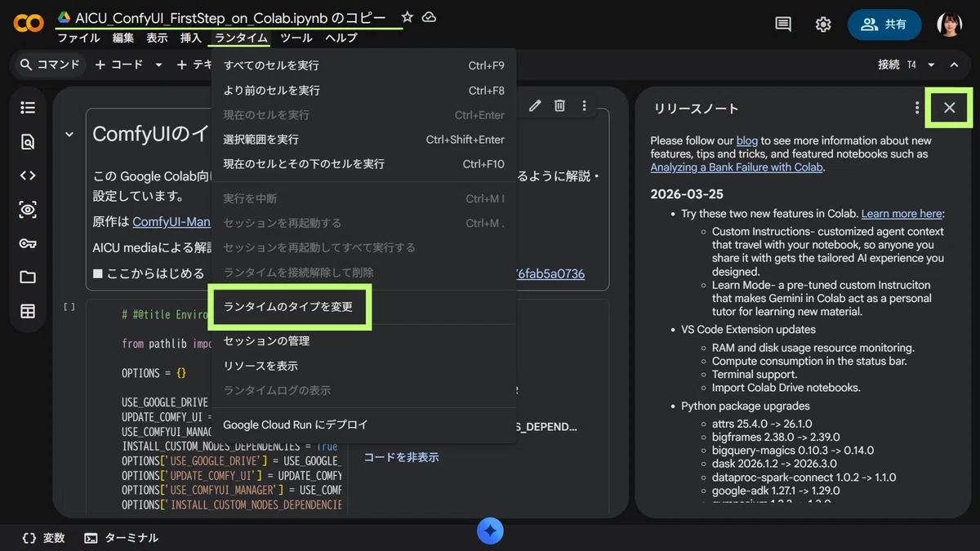Open the ファイル menu
Screen dimensions: 980x551
click(78, 38)
